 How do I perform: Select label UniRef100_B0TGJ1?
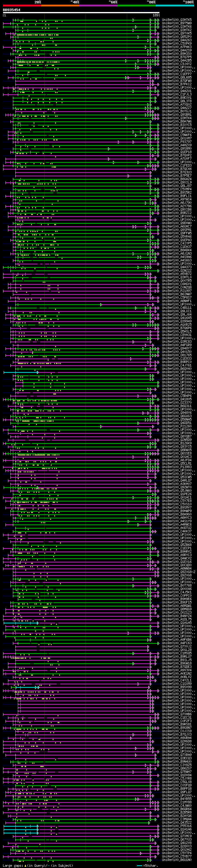click(177, 111)
